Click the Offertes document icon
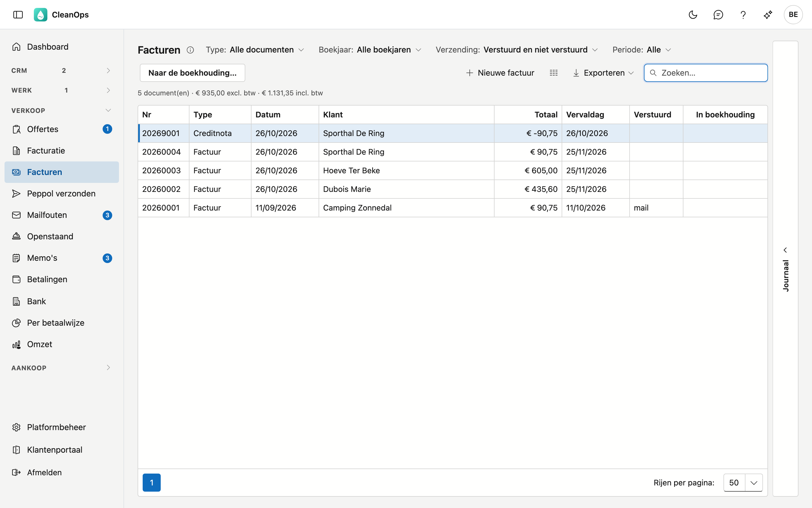Screen dimensions: 812x508 pos(16,129)
